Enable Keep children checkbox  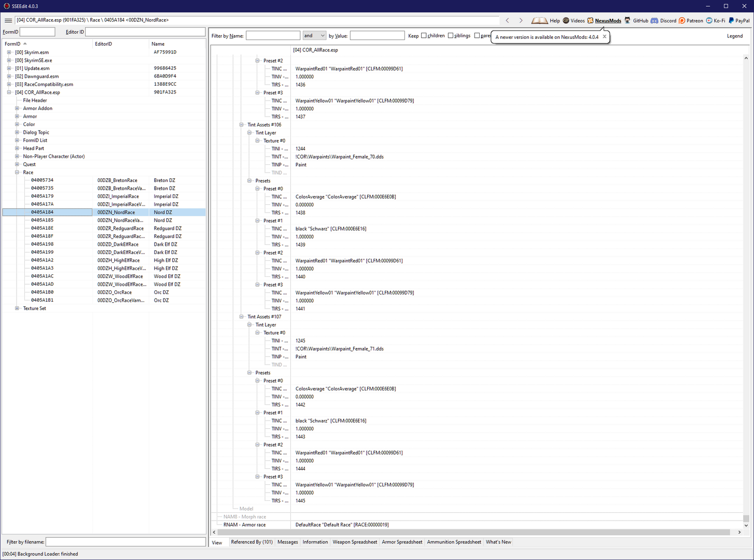pos(424,36)
